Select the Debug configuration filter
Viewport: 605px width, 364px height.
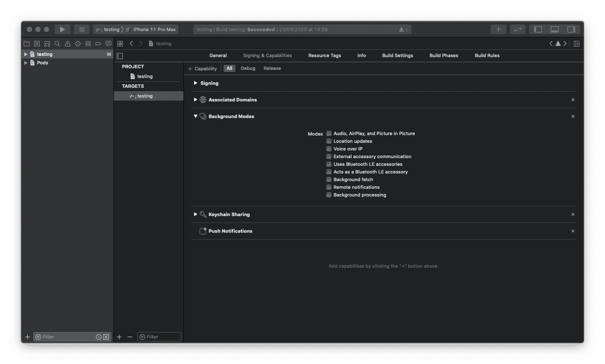tap(248, 68)
